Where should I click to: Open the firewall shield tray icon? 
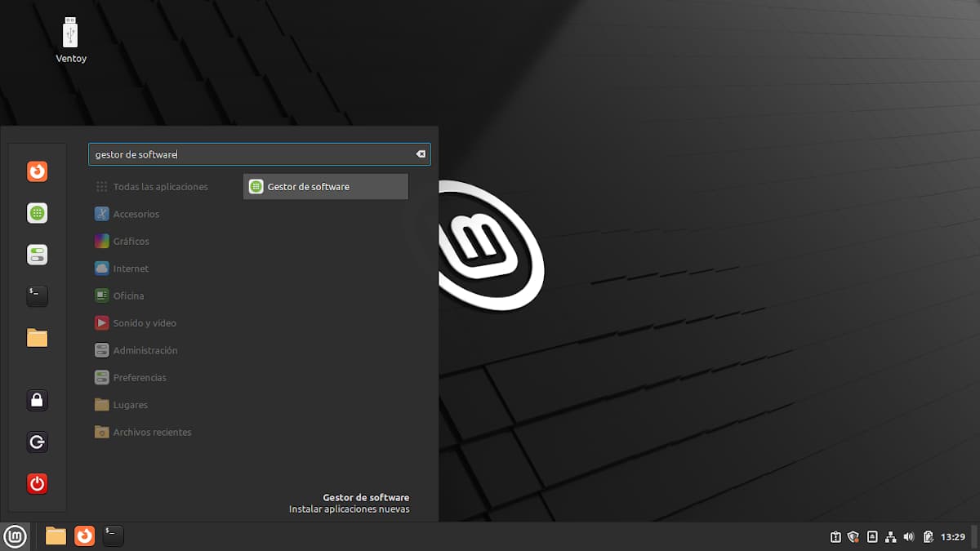[853, 537]
